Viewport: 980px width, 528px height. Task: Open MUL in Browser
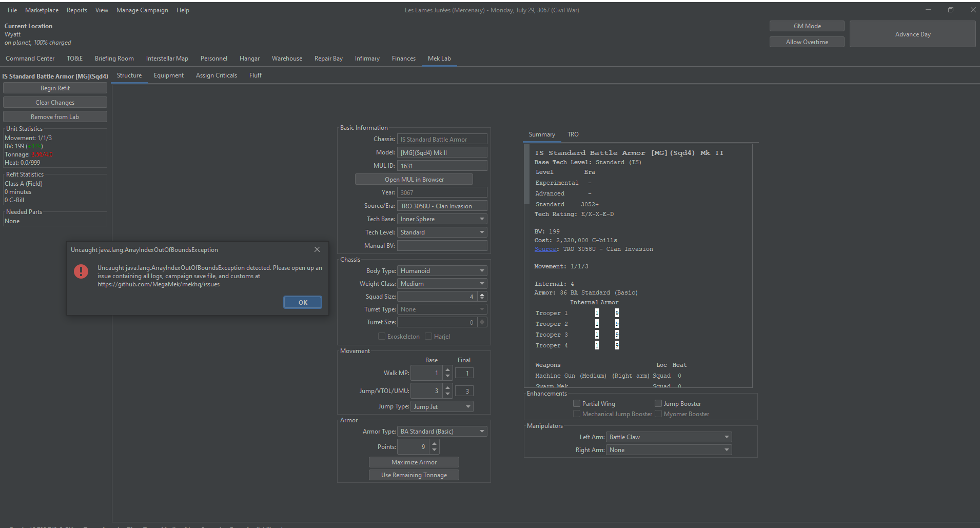click(x=414, y=179)
